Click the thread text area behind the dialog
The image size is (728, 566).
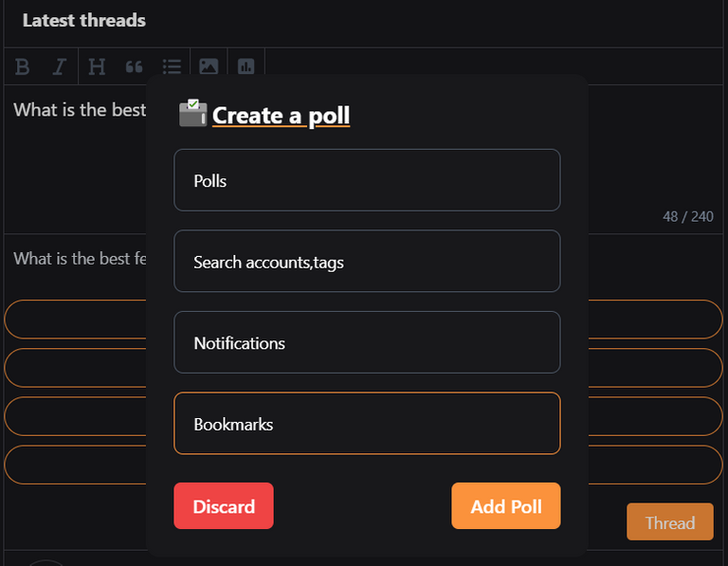74,158
